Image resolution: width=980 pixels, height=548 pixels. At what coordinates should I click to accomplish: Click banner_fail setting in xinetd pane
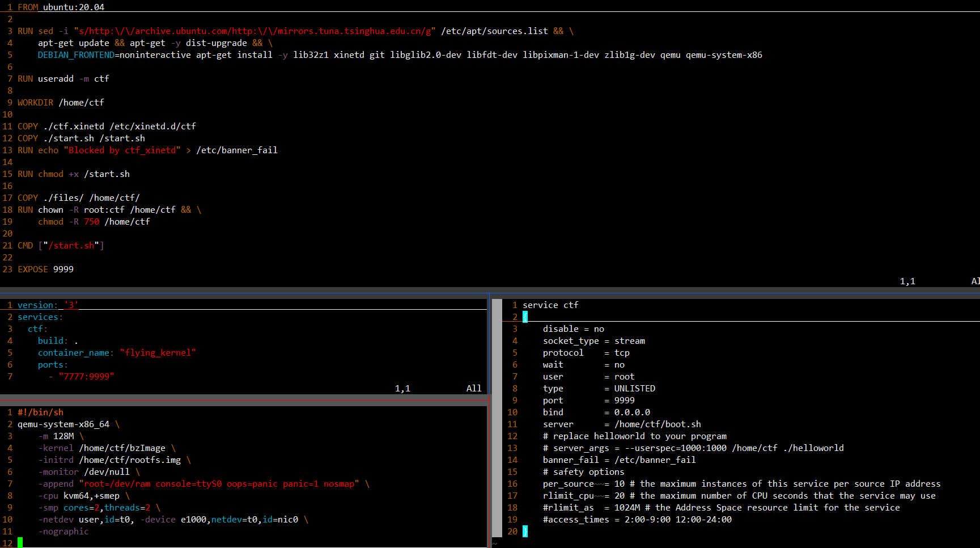(620, 460)
